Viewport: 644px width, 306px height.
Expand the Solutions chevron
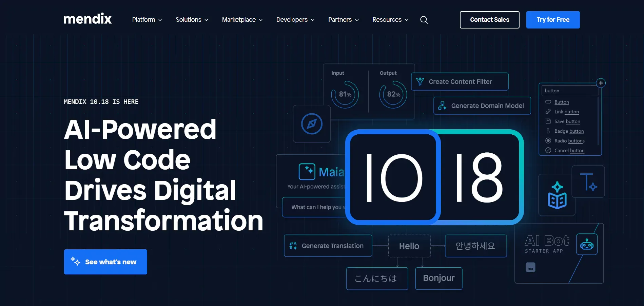click(206, 20)
